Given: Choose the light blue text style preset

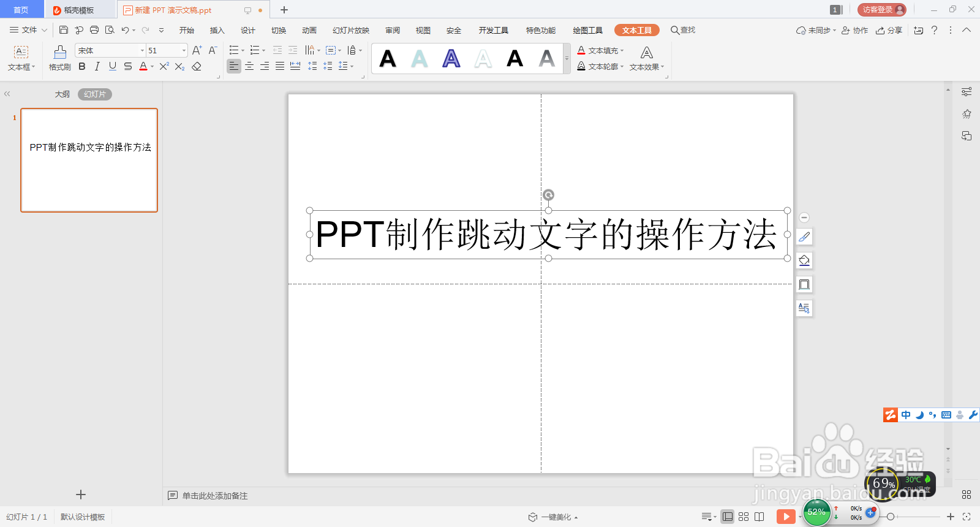Looking at the screenshot, I should (x=420, y=59).
